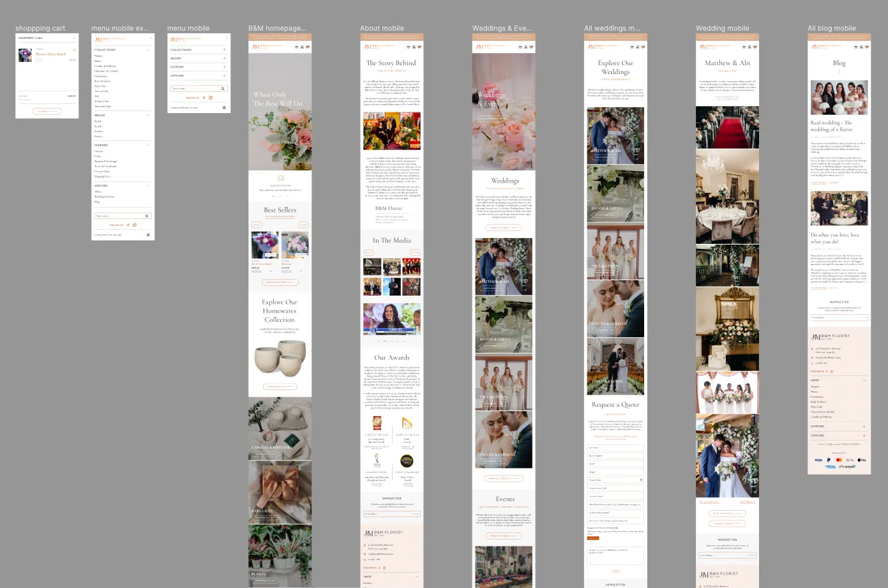Click search magnifier icon in menu mobile frame
Viewport: 888px width, 588px height.
pos(223,89)
